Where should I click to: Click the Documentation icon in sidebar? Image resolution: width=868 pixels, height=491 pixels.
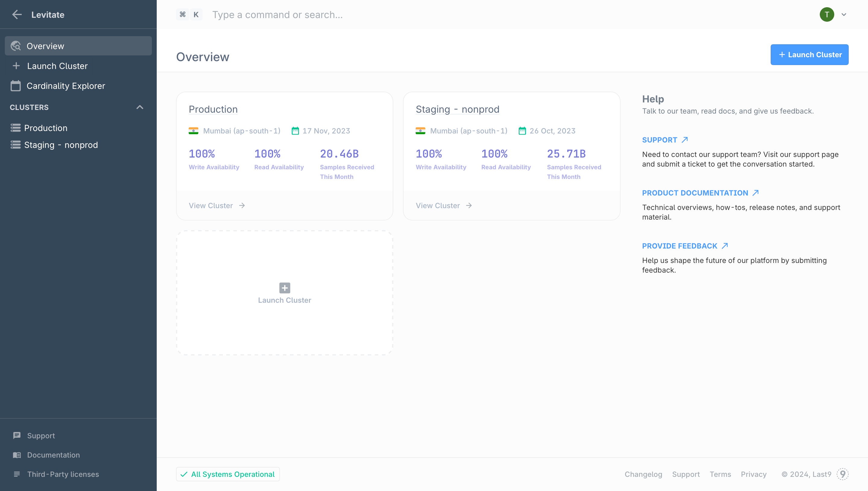(17, 455)
